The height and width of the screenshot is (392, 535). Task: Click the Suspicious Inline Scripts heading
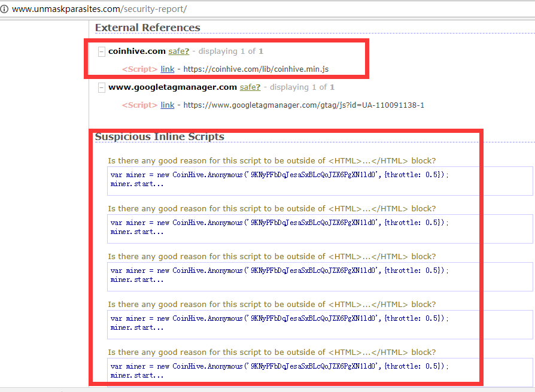(159, 136)
